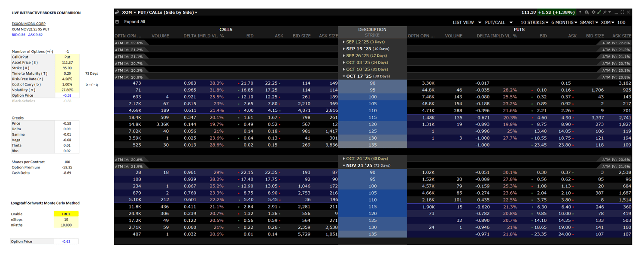The height and width of the screenshot is (254, 644).
Task: Open the SMART exchange dropdown
Action: pos(589,22)
